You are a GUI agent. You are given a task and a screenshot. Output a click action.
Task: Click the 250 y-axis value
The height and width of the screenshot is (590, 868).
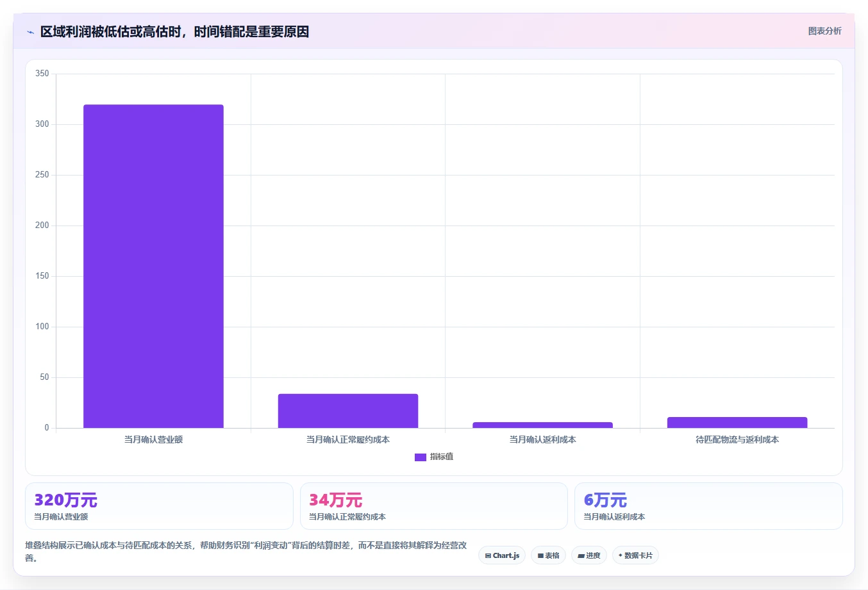coord(42,175)
